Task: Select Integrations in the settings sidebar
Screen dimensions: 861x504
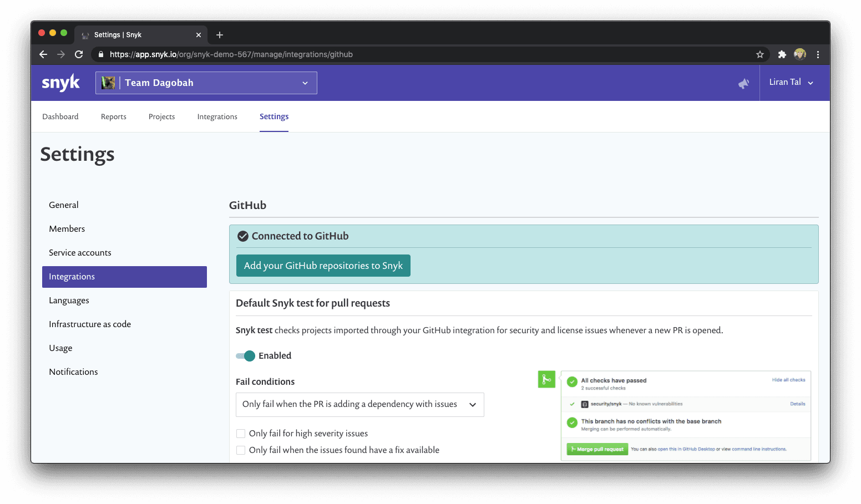Action: click(x=124, y=277)
